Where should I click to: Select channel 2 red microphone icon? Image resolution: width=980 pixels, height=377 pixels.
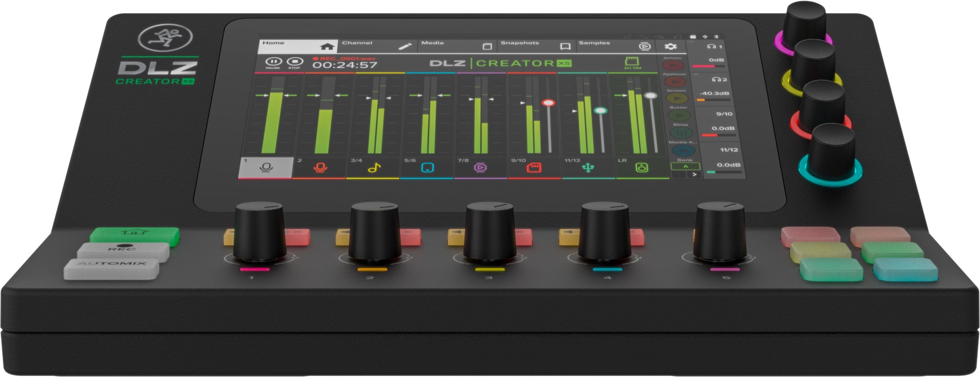click(x=320, y=167)
